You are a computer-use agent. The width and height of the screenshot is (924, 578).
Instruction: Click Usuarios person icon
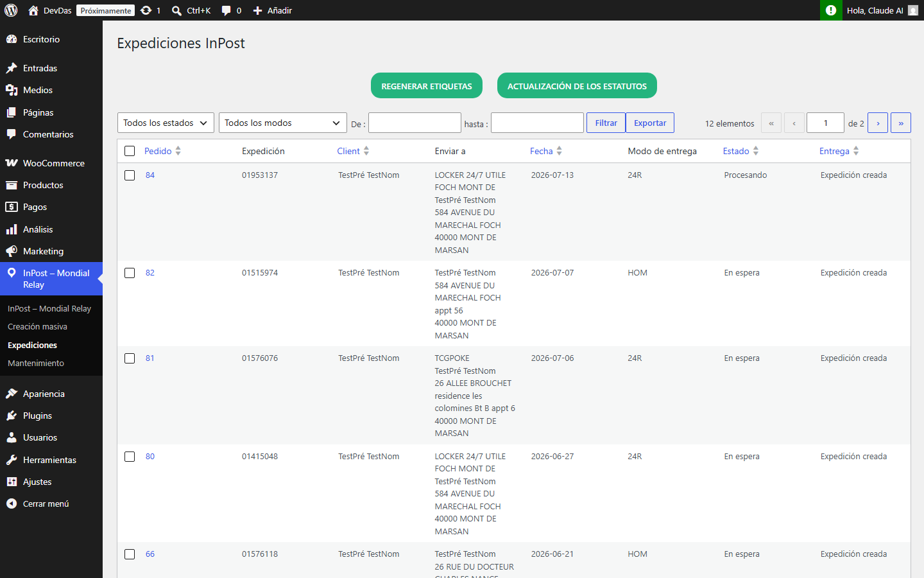(x=12, y=437)
